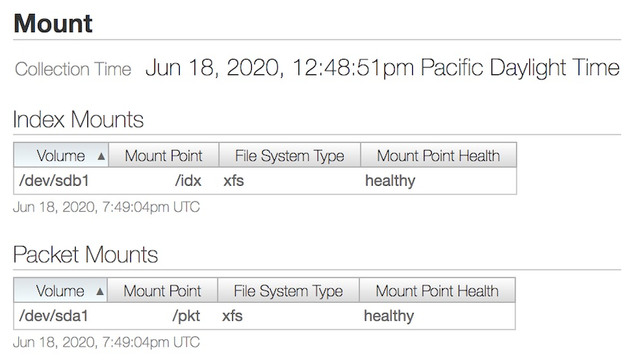629x364 pixels.
Task: Sort Index Mounts by Mount Point Health
Action: pos(438,155)
